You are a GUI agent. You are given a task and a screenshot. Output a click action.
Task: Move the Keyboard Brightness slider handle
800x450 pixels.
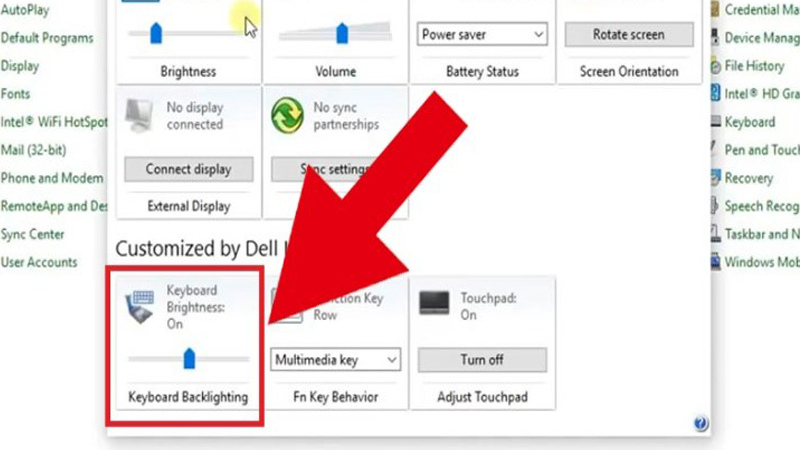[189, 359]
